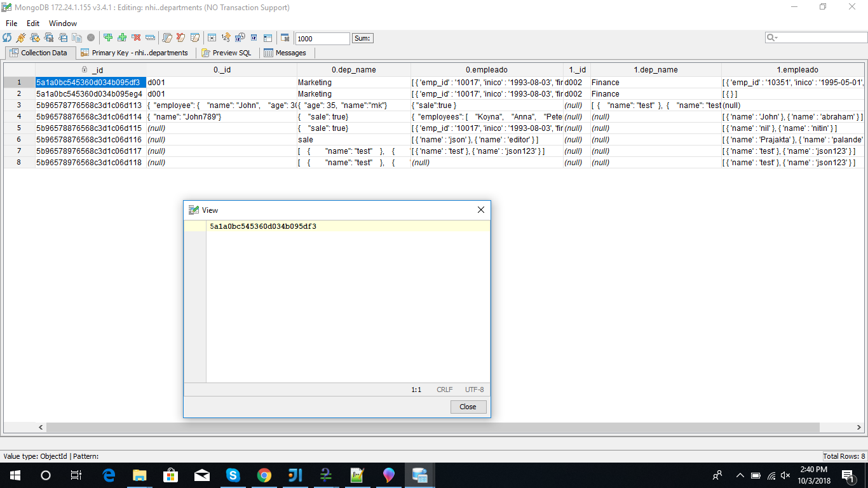Open the File menu
Viewport: 868px width, 488px height.
pos(11,24)
